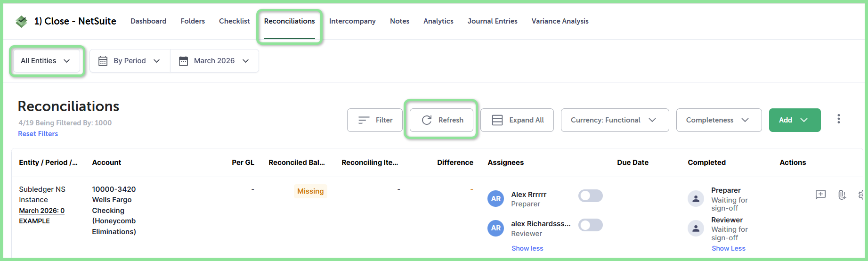Click the Entity / Period column header
The width and height of the screenshot is (868, 261).
point(48,163)
